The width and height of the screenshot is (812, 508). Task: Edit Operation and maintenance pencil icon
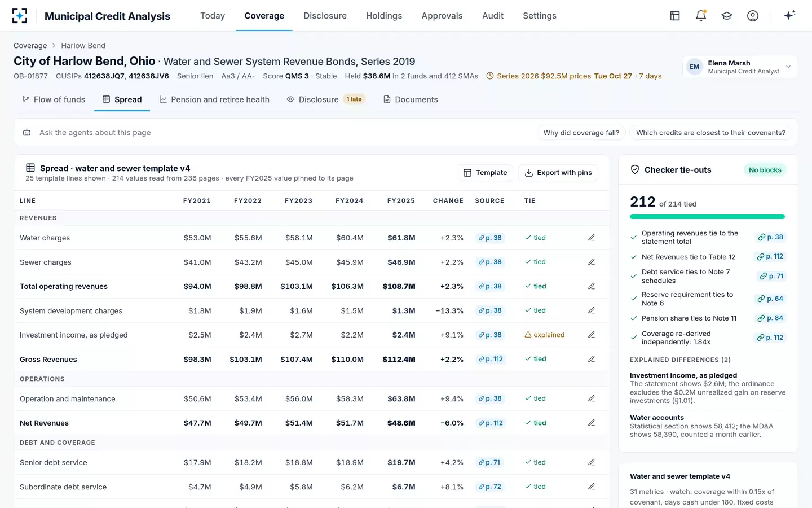point(592,398)
